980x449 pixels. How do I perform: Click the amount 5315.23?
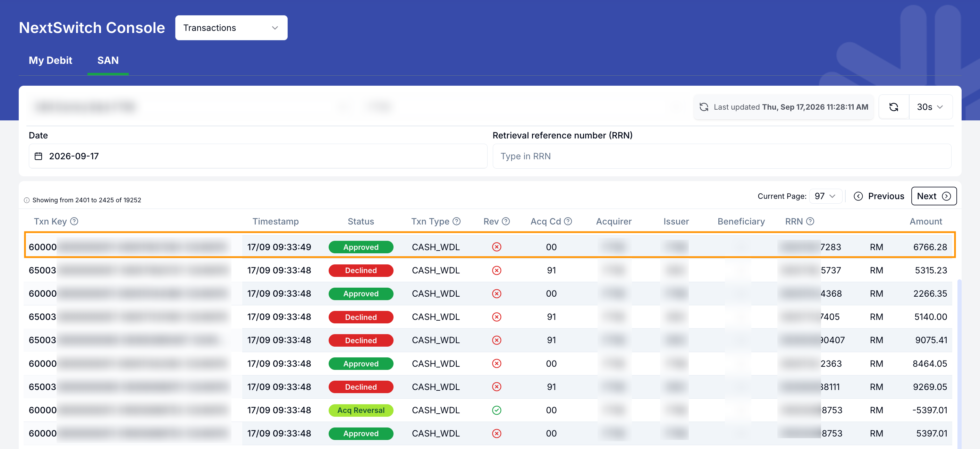[930, 270]
